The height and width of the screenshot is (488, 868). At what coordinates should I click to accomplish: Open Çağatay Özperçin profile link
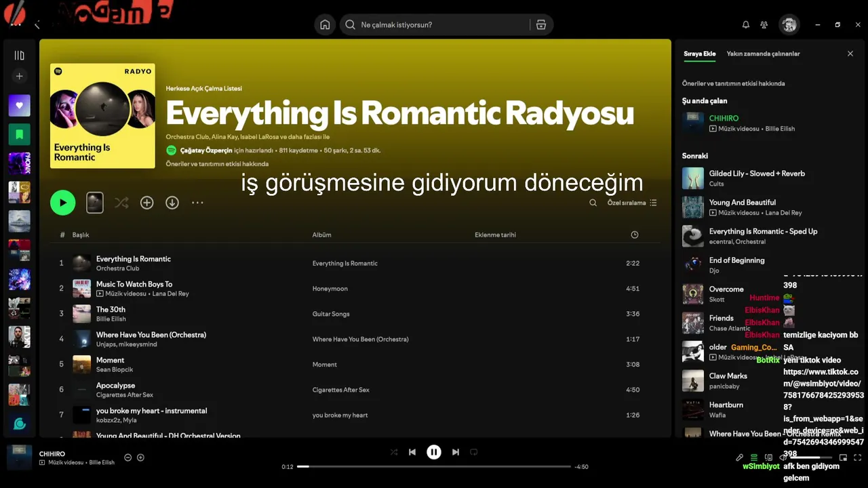tap(206, 150)
